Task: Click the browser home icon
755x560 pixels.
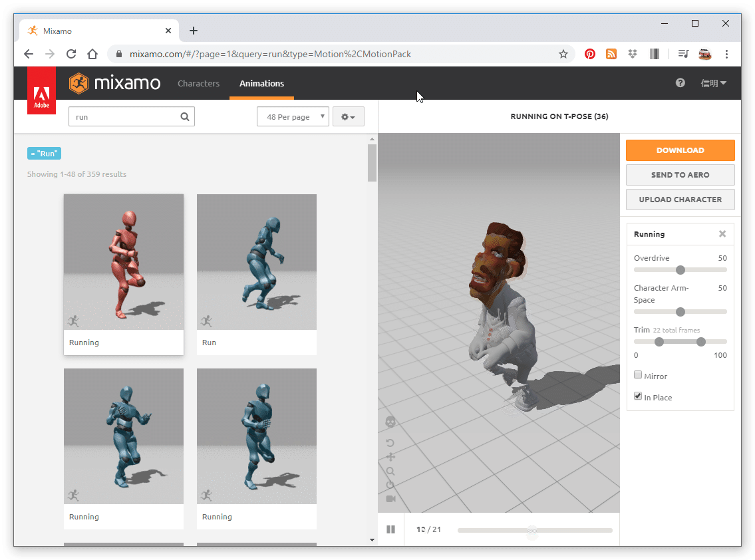Action: click(x=92, y=54)
